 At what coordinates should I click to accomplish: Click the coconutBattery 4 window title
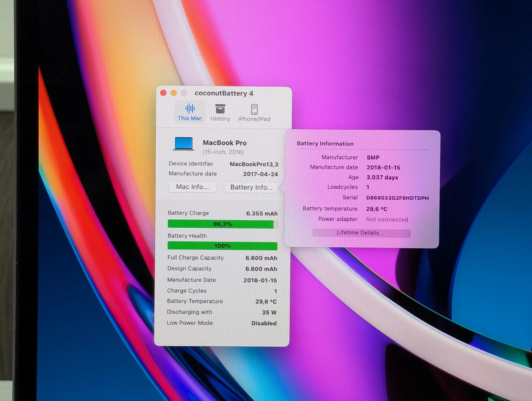click(224, 93)
